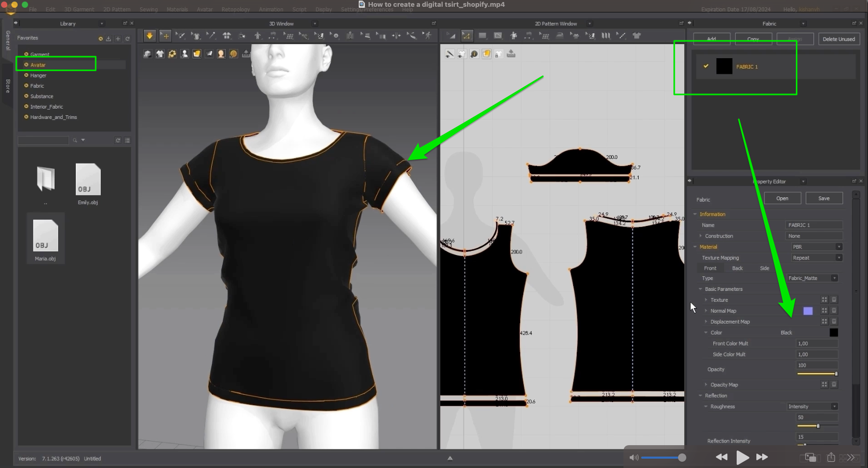Delete the Opacity Map using trash icon

pyautogui.click(x=834, y=384)
